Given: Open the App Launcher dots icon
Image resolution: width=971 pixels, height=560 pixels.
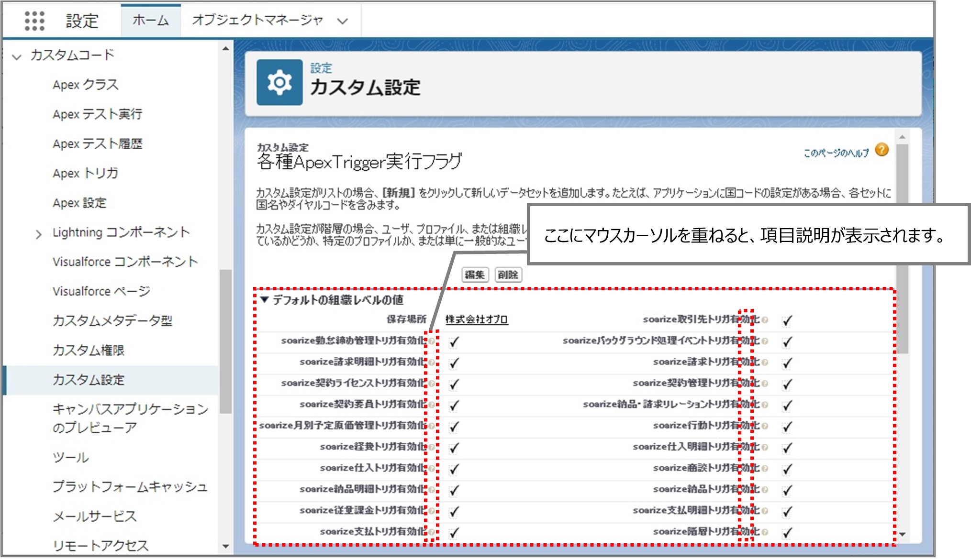Looking at the screenshot, I should tap(34, 21).
